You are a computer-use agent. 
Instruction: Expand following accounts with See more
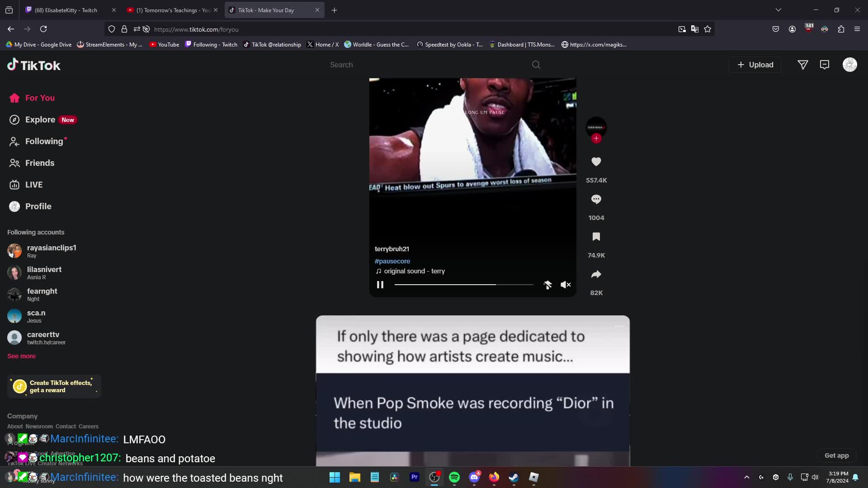pyautogui.click(x=21, y=356)
